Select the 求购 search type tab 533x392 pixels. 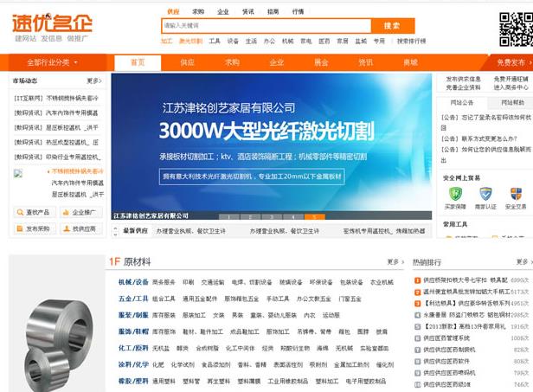click(x=198, y=11)
